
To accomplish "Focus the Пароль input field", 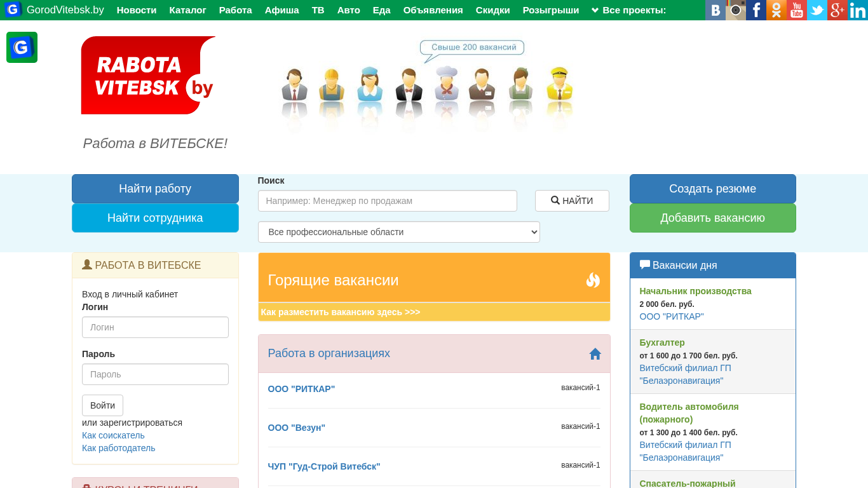I will (155, 374).
